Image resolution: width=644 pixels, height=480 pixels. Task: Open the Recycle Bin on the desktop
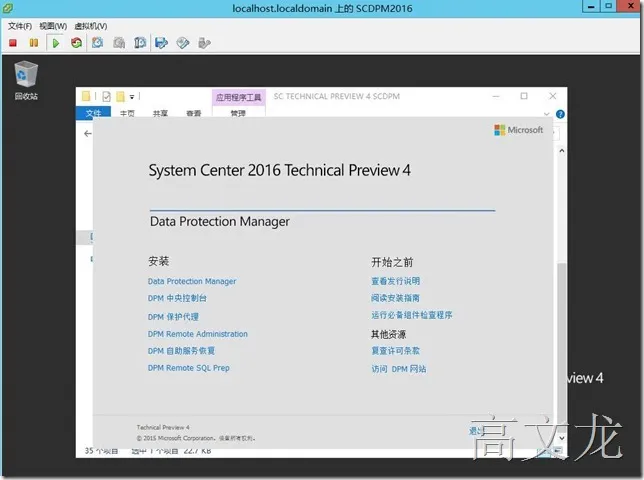[x=26, y=80]
